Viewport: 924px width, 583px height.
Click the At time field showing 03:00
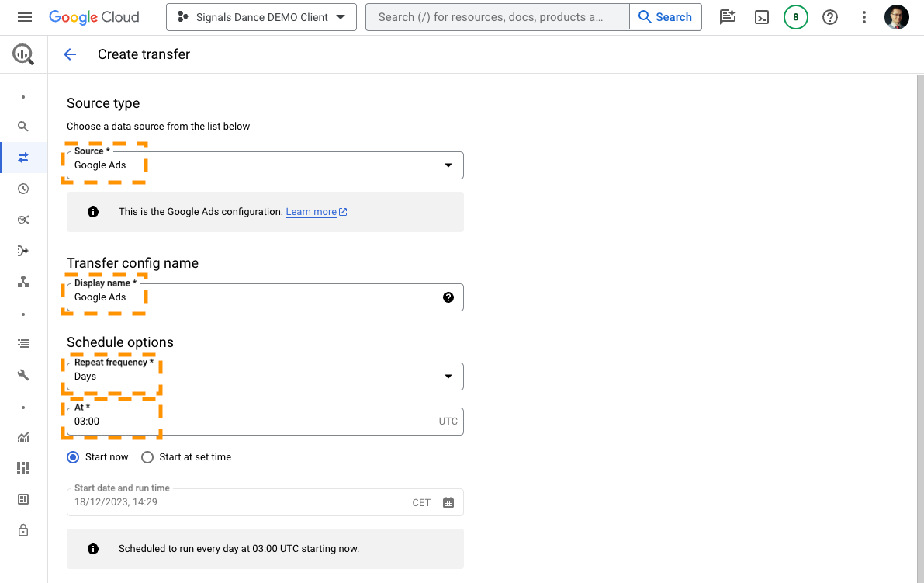coord(265,422)
